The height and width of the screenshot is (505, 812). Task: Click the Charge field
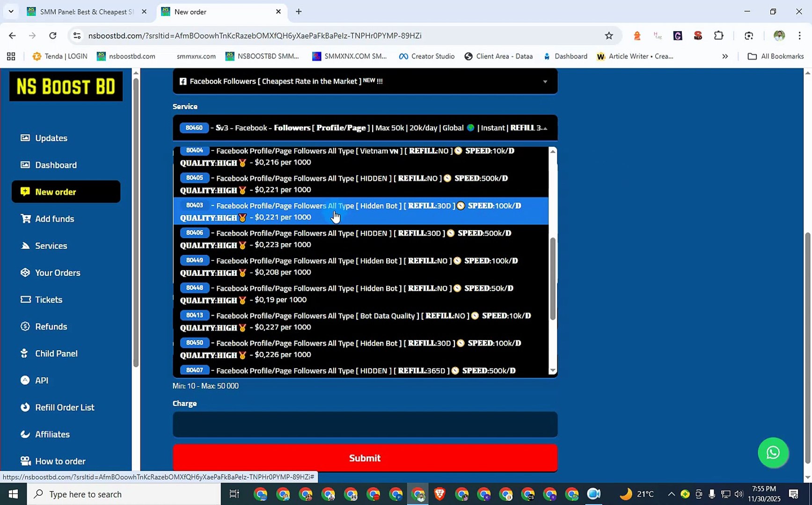(365, 424)
